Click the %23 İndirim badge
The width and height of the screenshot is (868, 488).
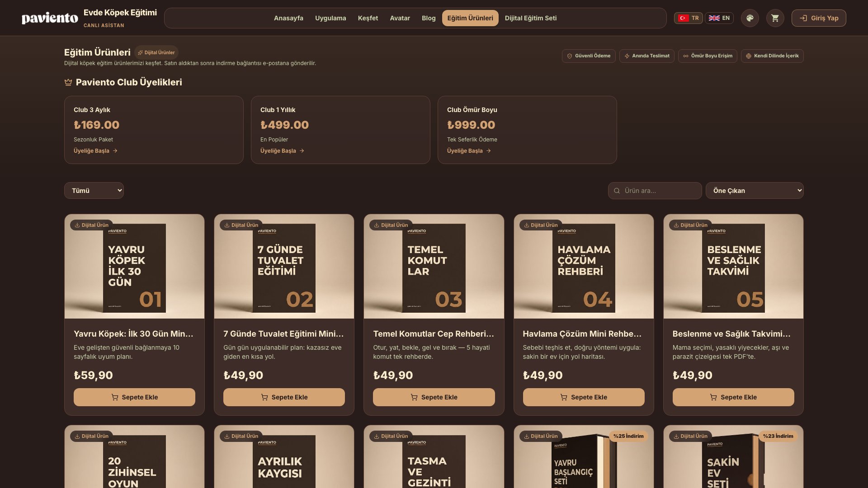click(778, 436)
